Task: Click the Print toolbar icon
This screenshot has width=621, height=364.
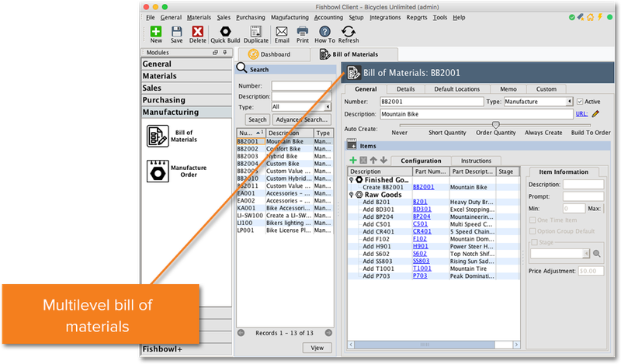Action: point(303,32)
